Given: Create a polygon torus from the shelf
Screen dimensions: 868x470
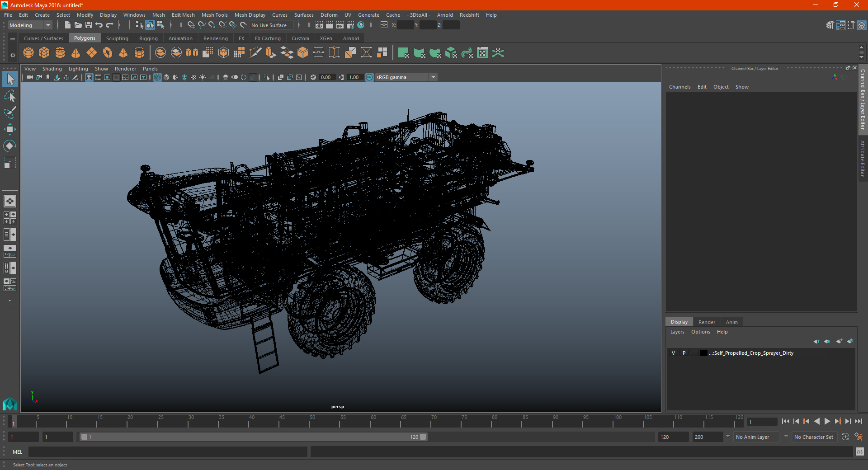Looking at the screenshot, I should click(x=108, y=53).
